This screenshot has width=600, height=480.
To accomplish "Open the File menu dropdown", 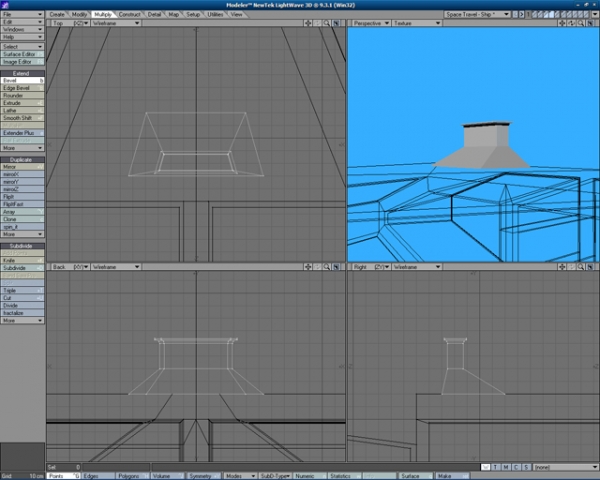I will (22, 14).
